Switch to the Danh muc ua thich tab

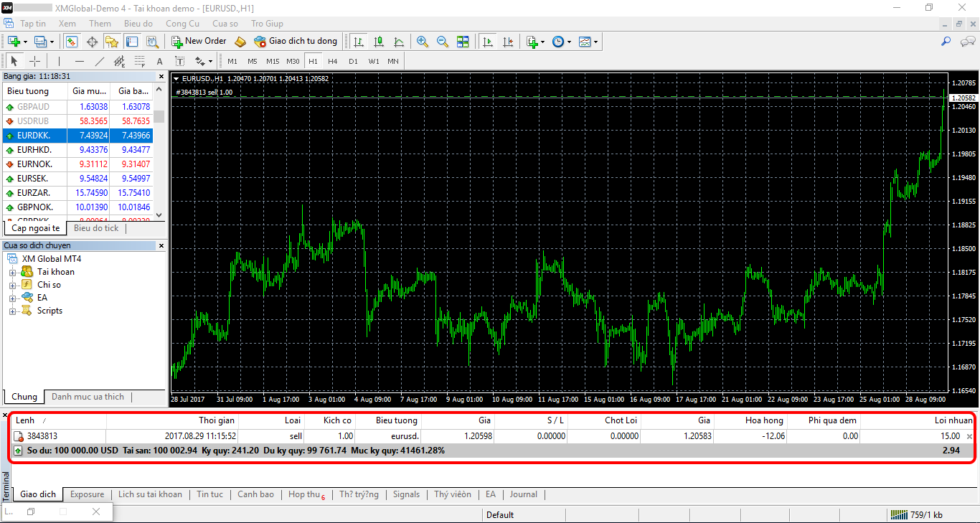[88, 397]
